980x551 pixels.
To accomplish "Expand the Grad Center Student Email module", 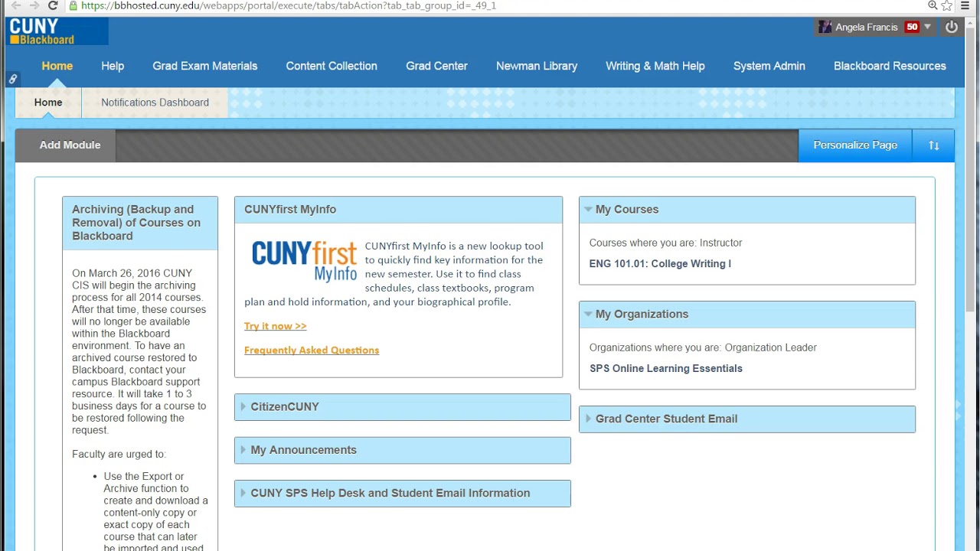I will (588, 419).
